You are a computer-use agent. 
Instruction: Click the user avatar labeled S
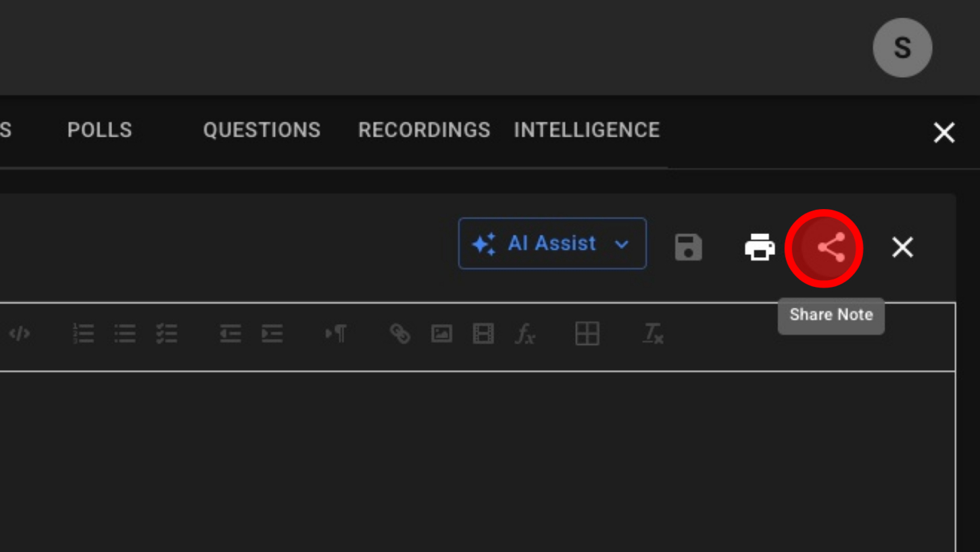[x=902, y=47]
